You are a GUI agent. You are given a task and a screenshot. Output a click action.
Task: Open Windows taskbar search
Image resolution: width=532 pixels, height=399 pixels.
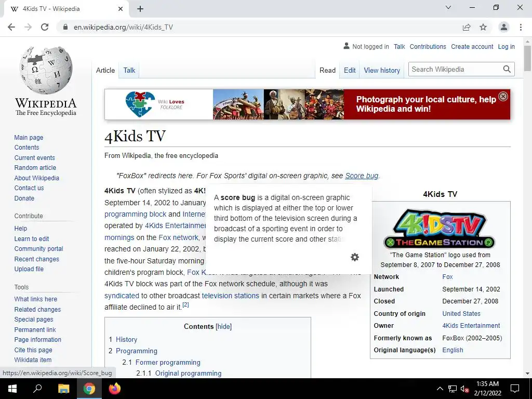point(37,389)
